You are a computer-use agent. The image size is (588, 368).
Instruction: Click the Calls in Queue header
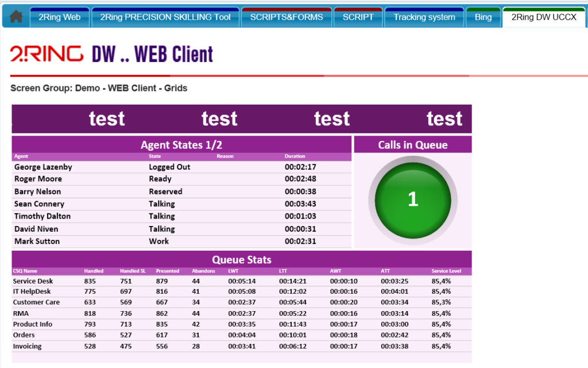[413, 144]
